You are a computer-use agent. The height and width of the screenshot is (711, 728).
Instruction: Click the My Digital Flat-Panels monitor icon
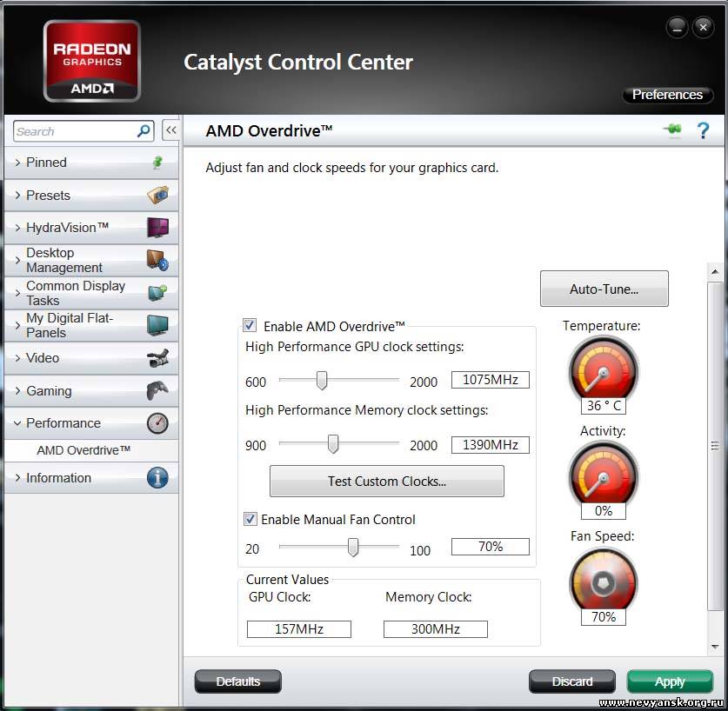click(157, 325)
